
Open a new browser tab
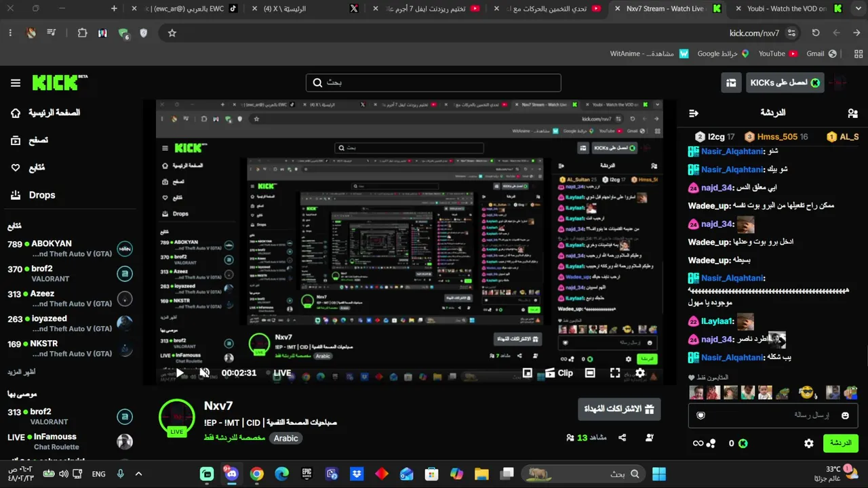pos(114,9)
